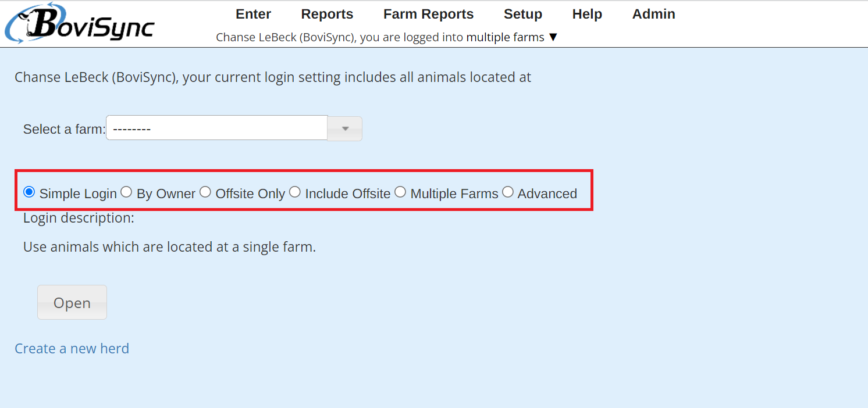868x408 pixels.
Task: Open the Enter menu
Action: pyautogui.click(x=253, y=14)
